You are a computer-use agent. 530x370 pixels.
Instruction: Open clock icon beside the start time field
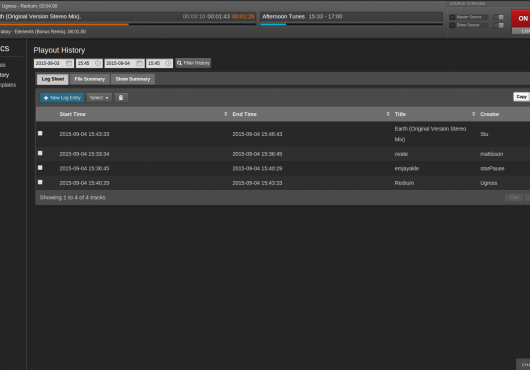[98, 63]
